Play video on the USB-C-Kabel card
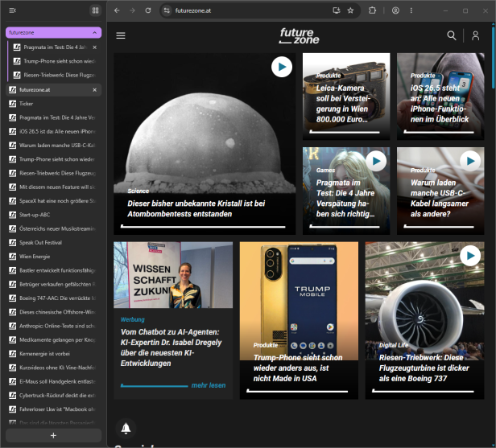The height and width of the screenshot is (448, 496). coord(470,161)
